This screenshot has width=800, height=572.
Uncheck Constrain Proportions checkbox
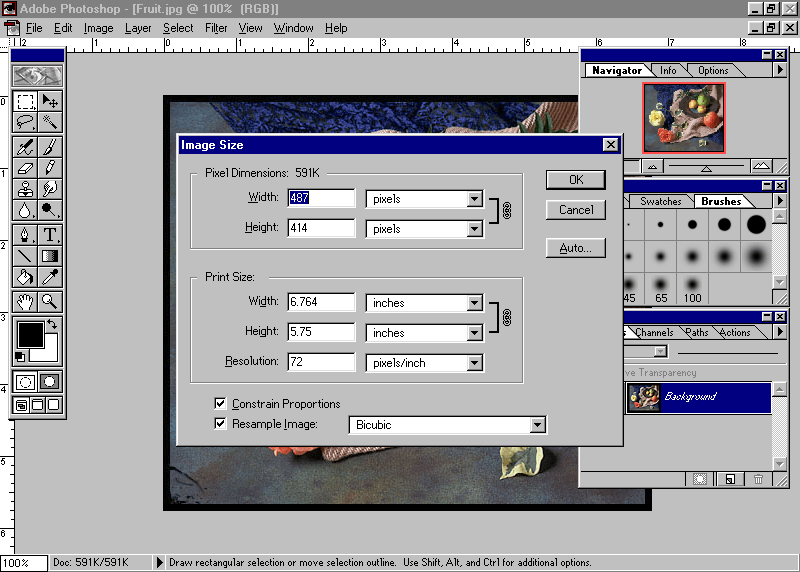pyautogui.click(x=220, y=404)
